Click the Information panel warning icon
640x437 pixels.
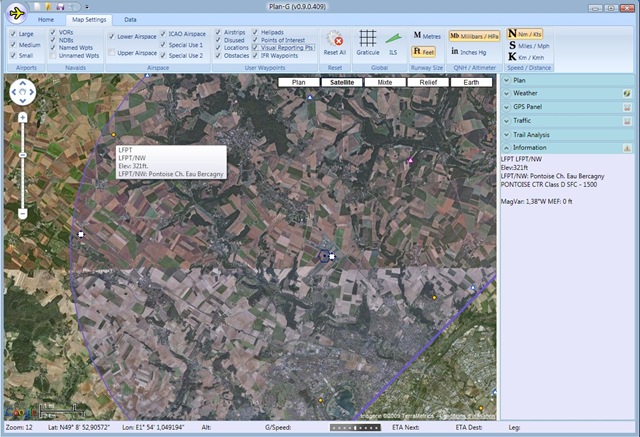(627, 148)
